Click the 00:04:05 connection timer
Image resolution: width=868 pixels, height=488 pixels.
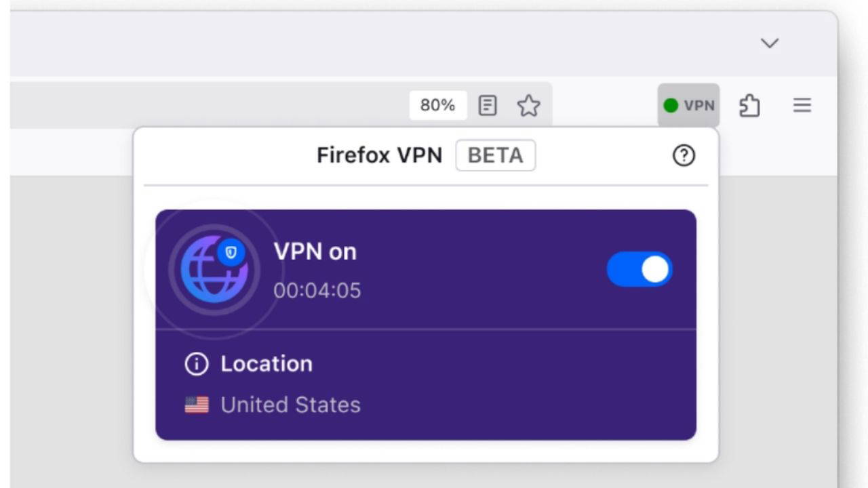click(x=317, y=291)
